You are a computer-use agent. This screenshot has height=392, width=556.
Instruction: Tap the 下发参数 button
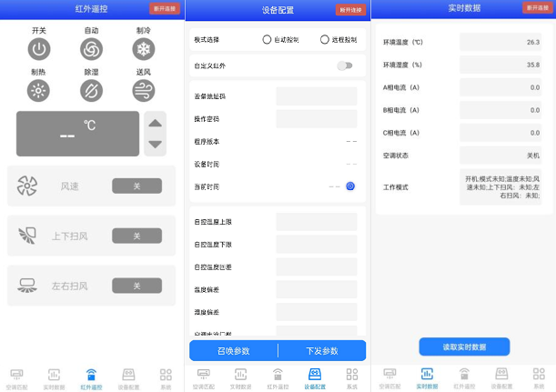tap(321, 351)
